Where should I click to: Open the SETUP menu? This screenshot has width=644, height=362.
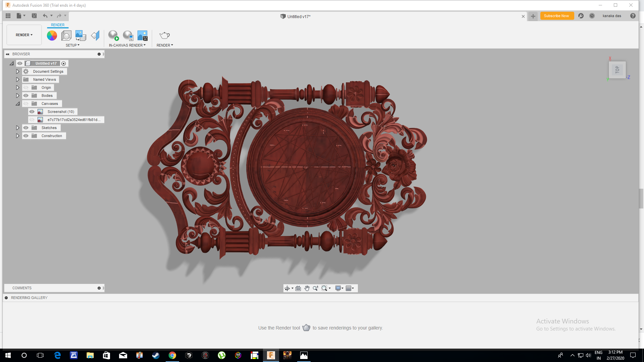[x=72, y=45]
